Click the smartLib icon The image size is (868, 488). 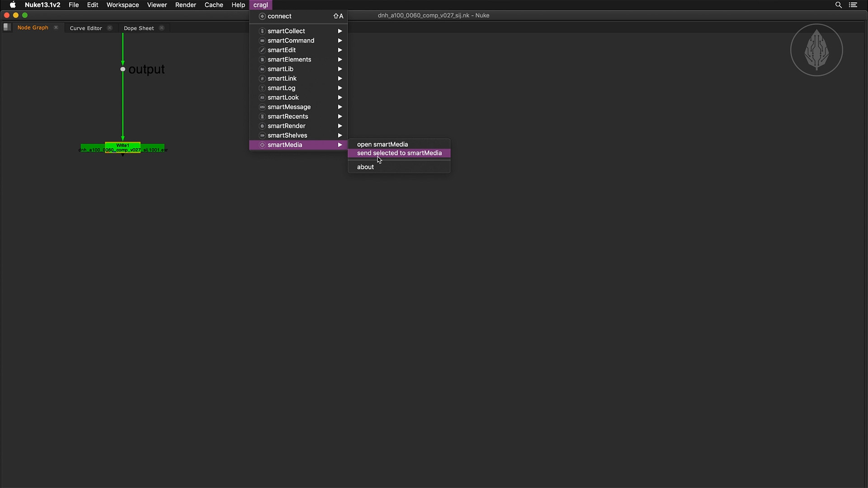[262, 69]
